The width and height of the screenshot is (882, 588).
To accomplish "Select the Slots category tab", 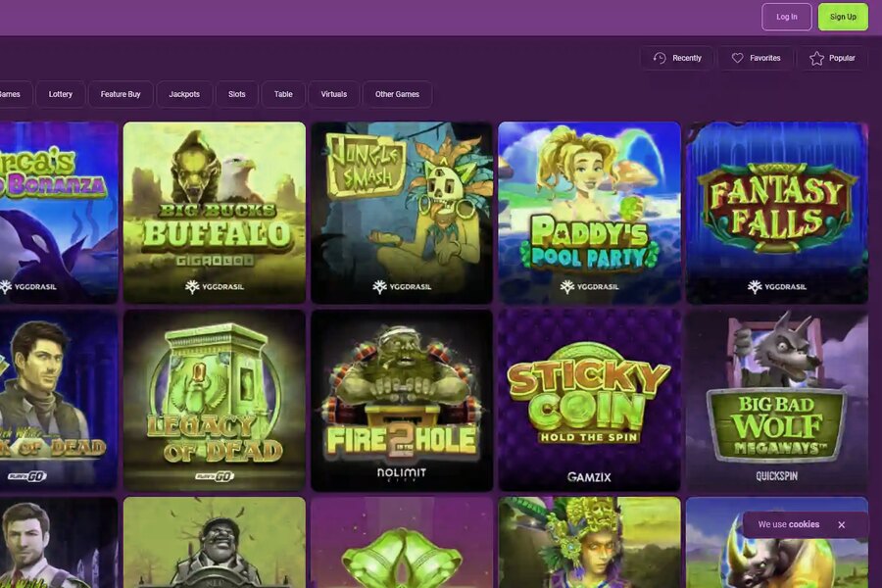I will [237, 94].
